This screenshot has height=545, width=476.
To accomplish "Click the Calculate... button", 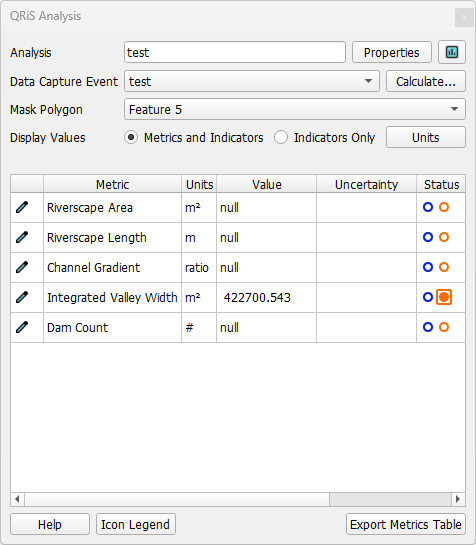I will pos(426,81).
